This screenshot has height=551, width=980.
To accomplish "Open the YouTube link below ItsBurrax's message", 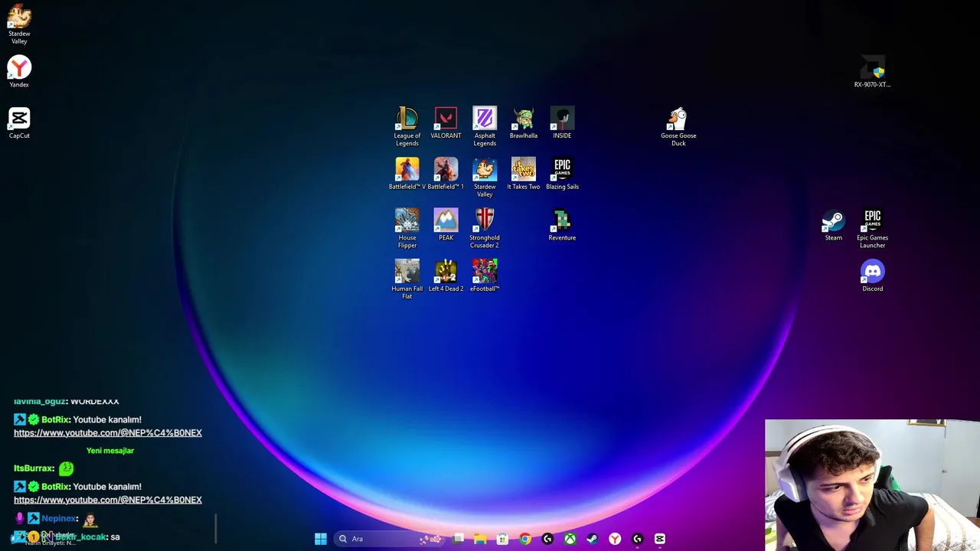I will coord(108,500).
